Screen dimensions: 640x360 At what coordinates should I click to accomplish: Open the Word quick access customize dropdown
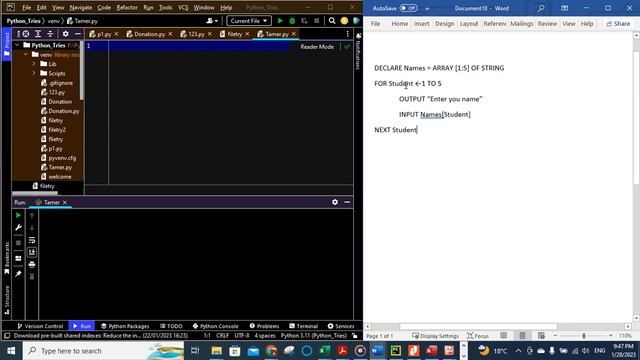click(427, 8)
